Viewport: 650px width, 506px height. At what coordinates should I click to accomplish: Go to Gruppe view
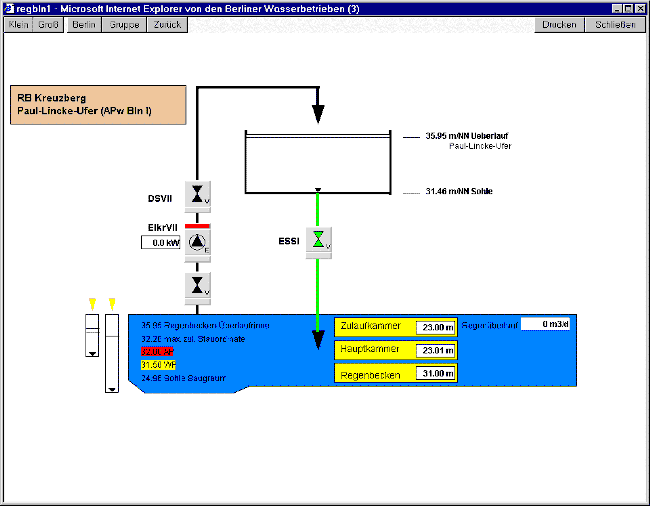pyautogui.click(x=124, y=25)
